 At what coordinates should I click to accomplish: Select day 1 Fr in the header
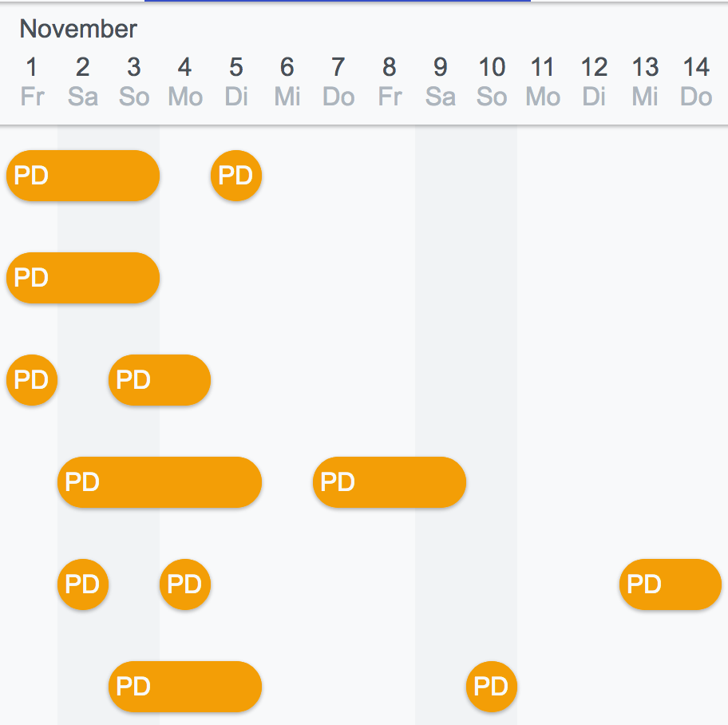pyautogui.click(x=32, y=81)
